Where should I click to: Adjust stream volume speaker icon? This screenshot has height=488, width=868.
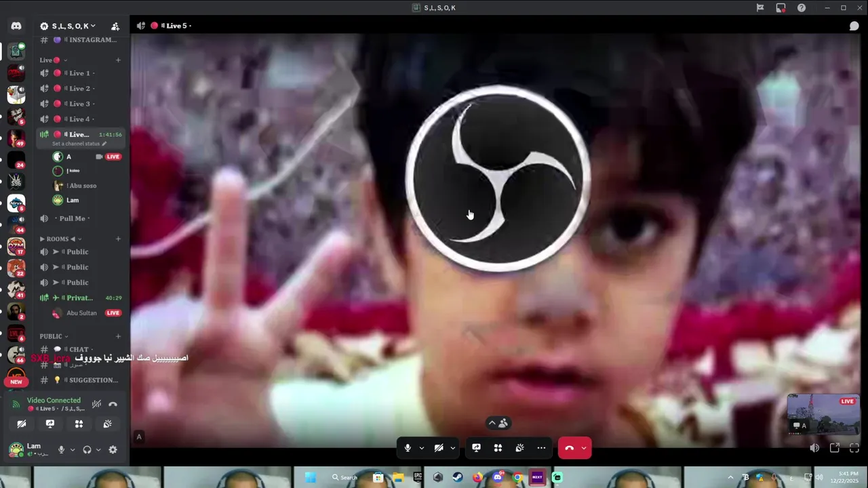tap(814, 448)
